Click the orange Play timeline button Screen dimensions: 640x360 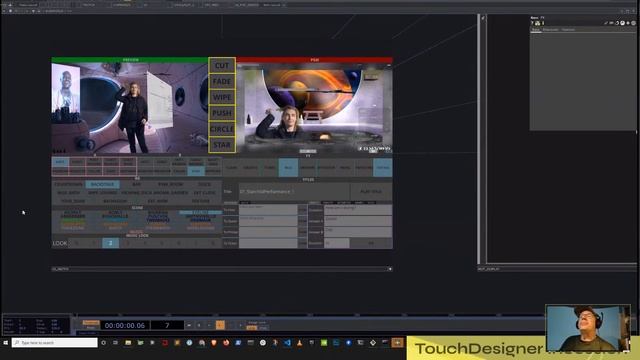point(220,325)
